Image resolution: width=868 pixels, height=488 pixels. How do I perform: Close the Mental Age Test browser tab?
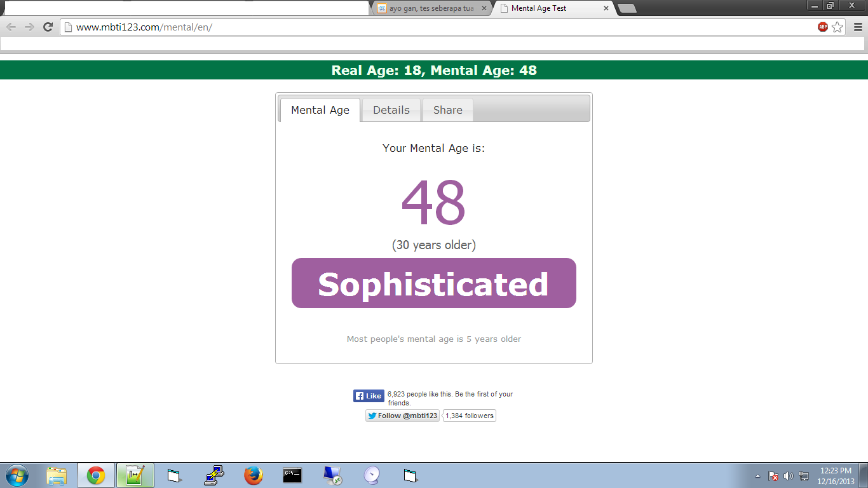click(x=606, y=8)
